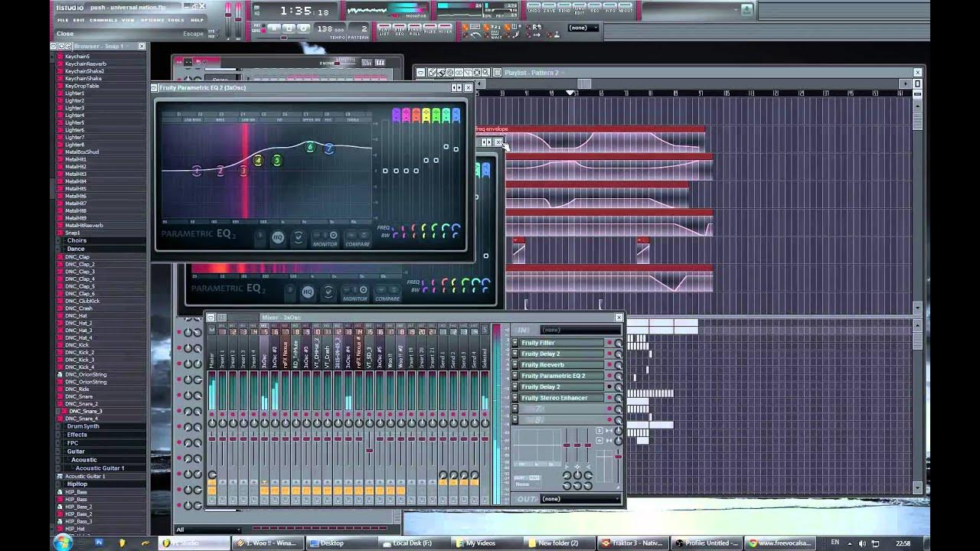980x551 pixels.
Task: Toggle Fruity Stereo Enhancer enable LED
Action: tap(609, 398)
